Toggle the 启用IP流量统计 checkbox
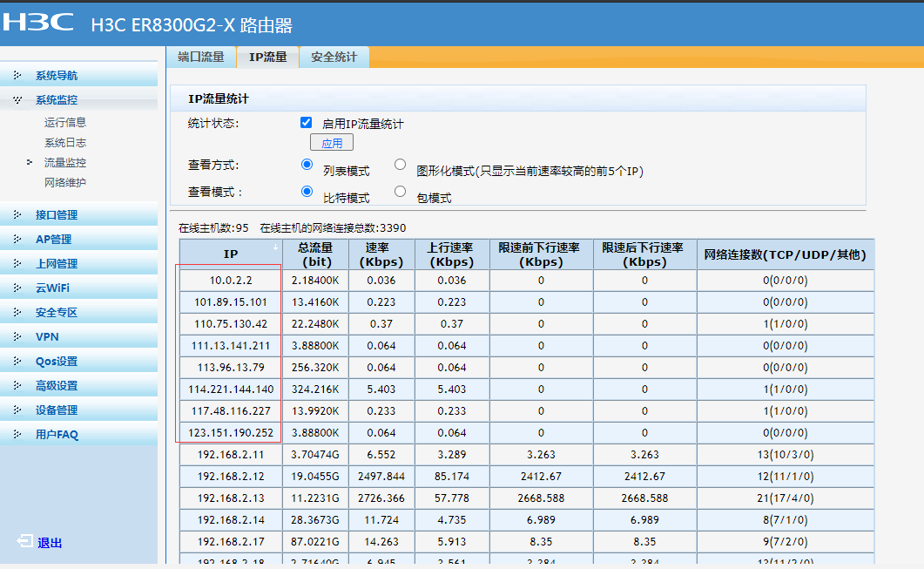 (x=306, y=123)
